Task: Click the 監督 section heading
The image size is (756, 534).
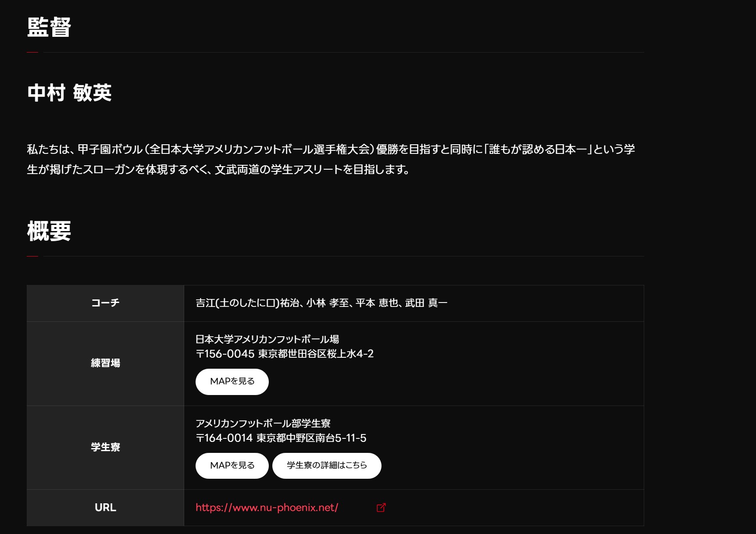Action: [x=49, y=27]
